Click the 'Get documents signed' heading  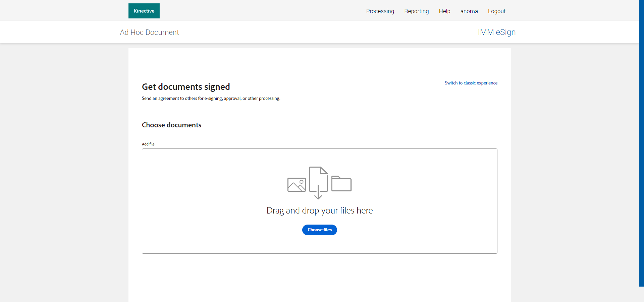point(186,87)
